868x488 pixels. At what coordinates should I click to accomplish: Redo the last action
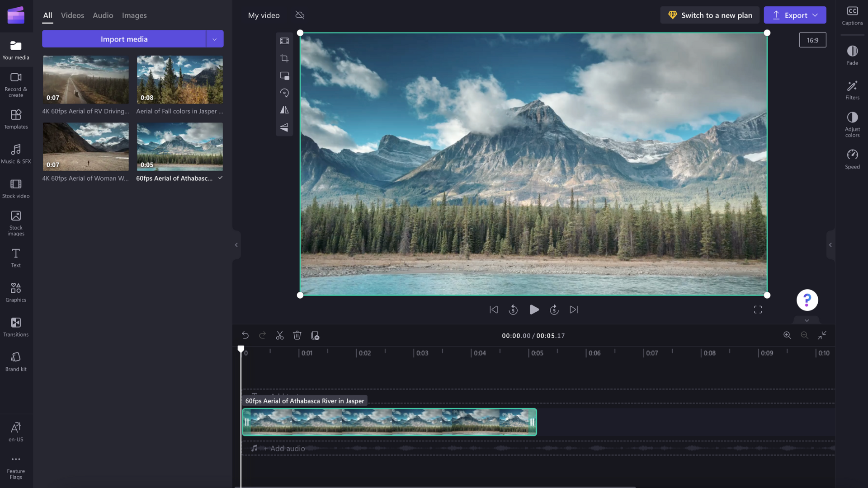pyautogui.click(x=262, y=335)
